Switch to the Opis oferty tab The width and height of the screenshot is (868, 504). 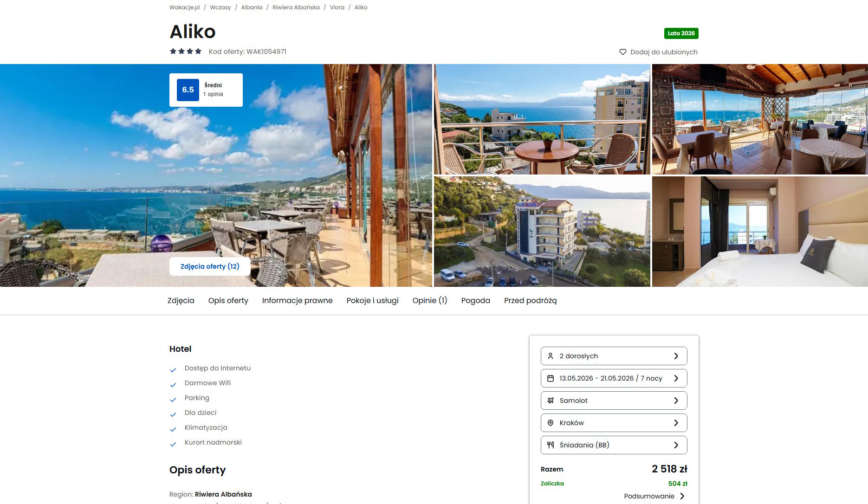pos(228,301)
